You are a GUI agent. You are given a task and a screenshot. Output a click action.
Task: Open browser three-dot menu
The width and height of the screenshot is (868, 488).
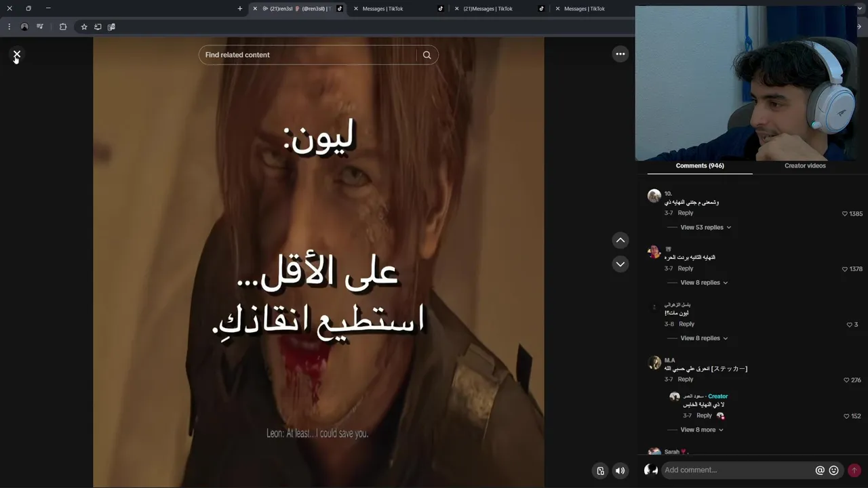[9, 26]
